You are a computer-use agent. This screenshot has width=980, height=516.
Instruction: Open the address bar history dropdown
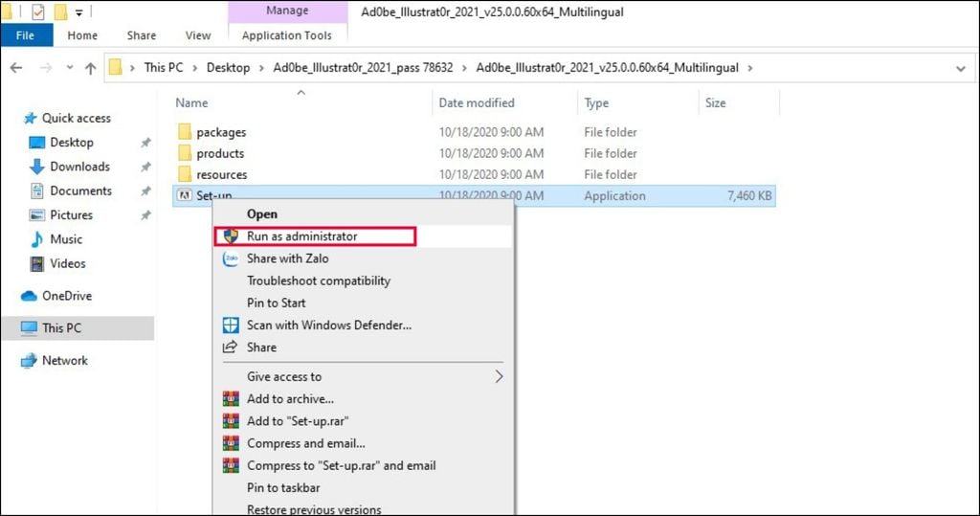coord(961,68)
